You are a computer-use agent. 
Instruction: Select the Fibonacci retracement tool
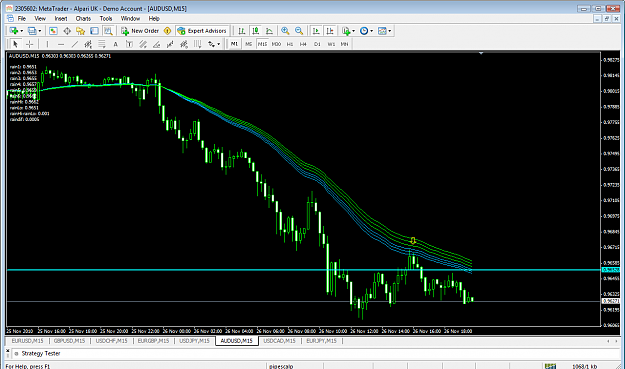point(102,44)
